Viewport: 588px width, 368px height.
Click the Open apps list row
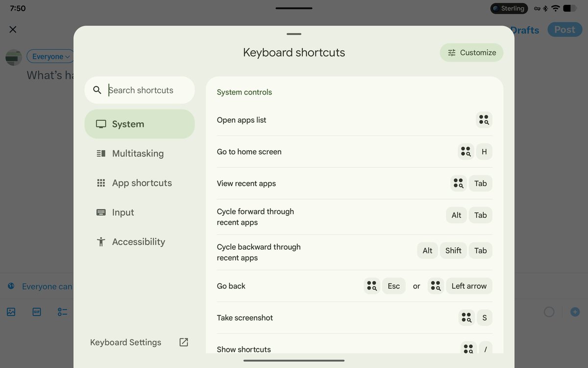(x=354, y=120)
